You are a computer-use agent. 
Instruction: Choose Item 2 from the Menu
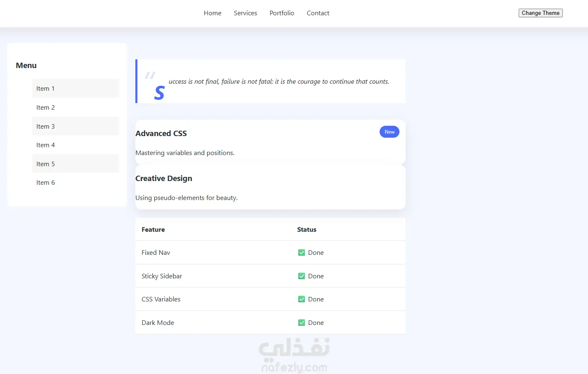45,108
